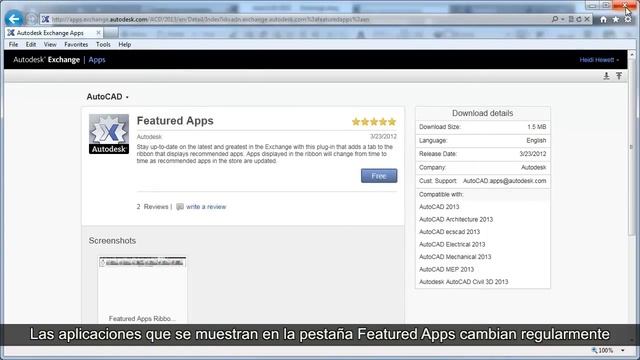Click the 2 Reviews text

(x=152, y=207)
